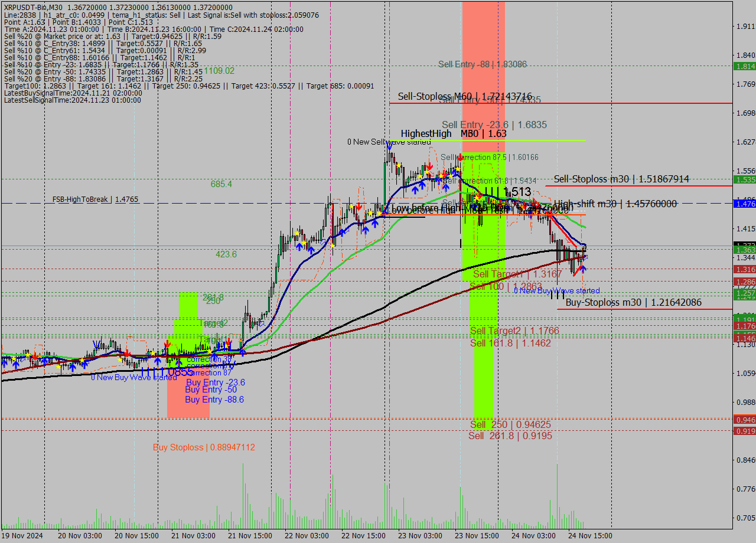
Task: Click the Sell Entry -23.6 1.6835 label
Action: [x=494, y=125]
